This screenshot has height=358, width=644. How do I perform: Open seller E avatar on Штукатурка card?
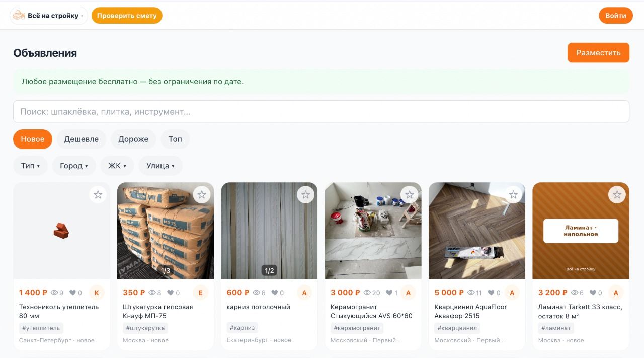(x=200, y=293)
